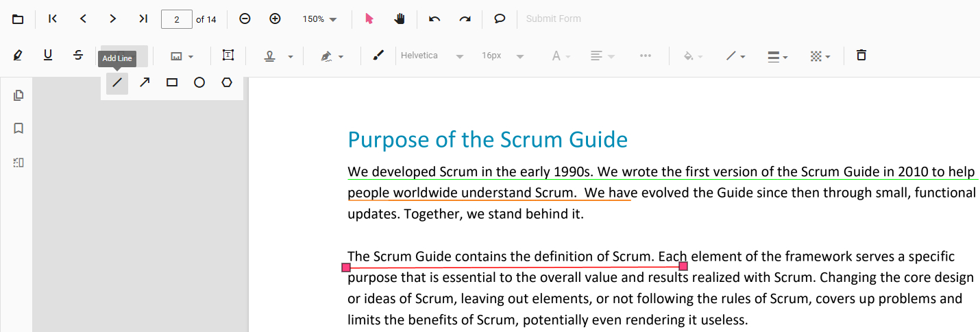Click the Undo arrow in toolbar
The width and height of the screenshot is (980, 332).
(x=434, y=19)
